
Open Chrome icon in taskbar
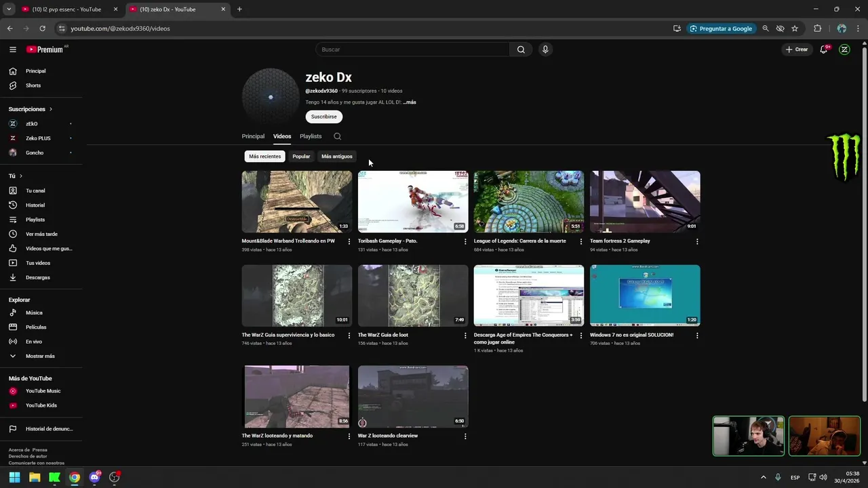tap(75, 477)
